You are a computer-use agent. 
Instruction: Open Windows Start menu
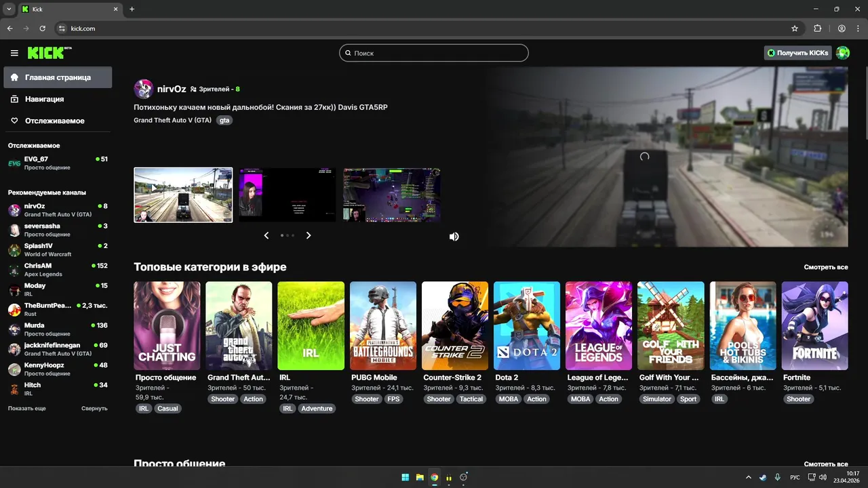click(x=405, y=477)
